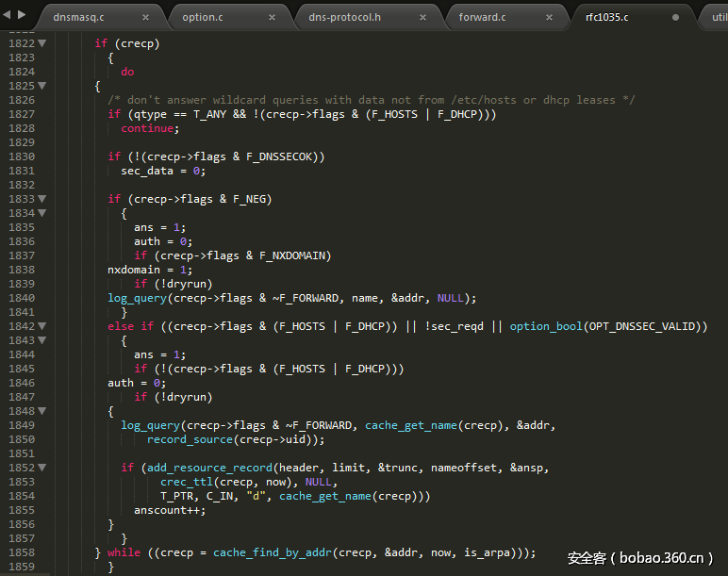This screenshot has width=728, height=576.
Task: Close the dnsmasq.c tab
Action: 145,17
